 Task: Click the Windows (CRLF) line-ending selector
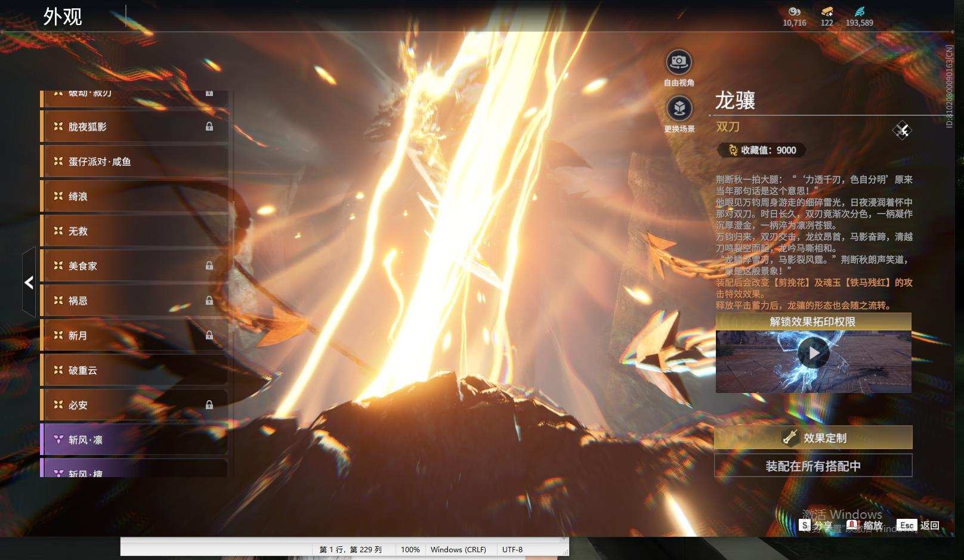(x=458, y=549)
